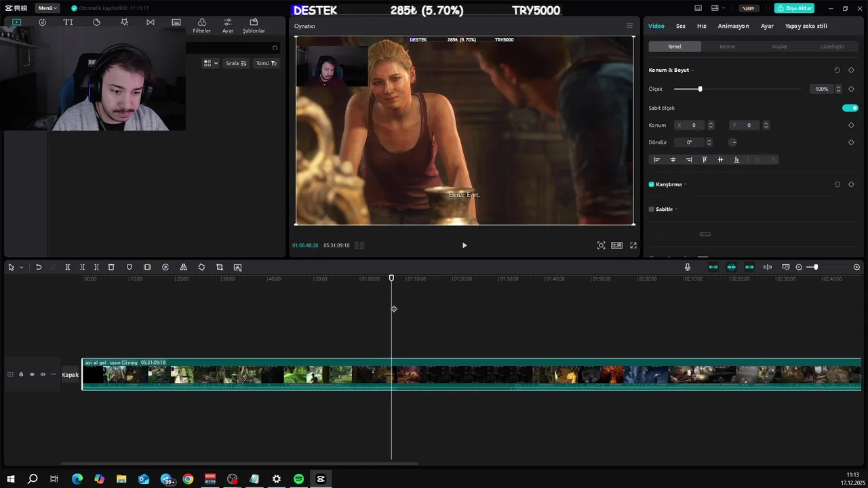Switch to the Animasyon tab
Image resolution: width=868 pixels, height=488 pixels.
point(733,26)
